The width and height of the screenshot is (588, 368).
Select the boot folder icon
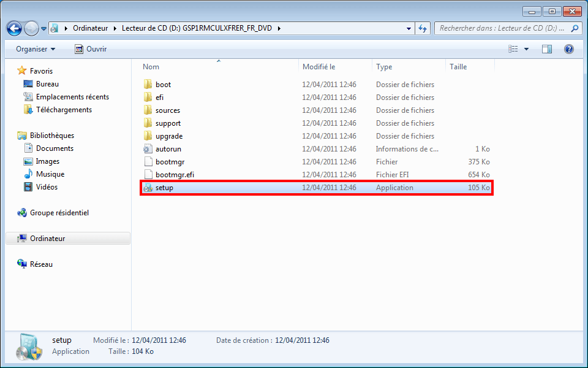(148, 84)
